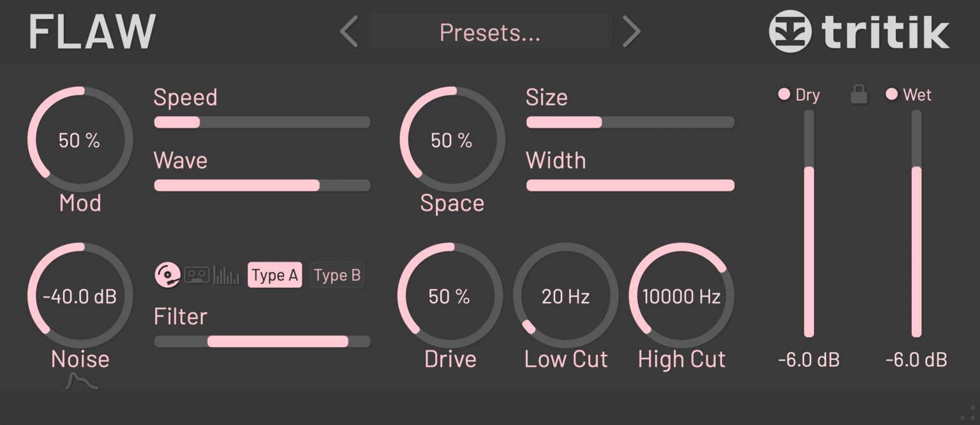Screen dimensions: 980x425
Task: Go to previous preset with left arrow
Action: point(349,31)
